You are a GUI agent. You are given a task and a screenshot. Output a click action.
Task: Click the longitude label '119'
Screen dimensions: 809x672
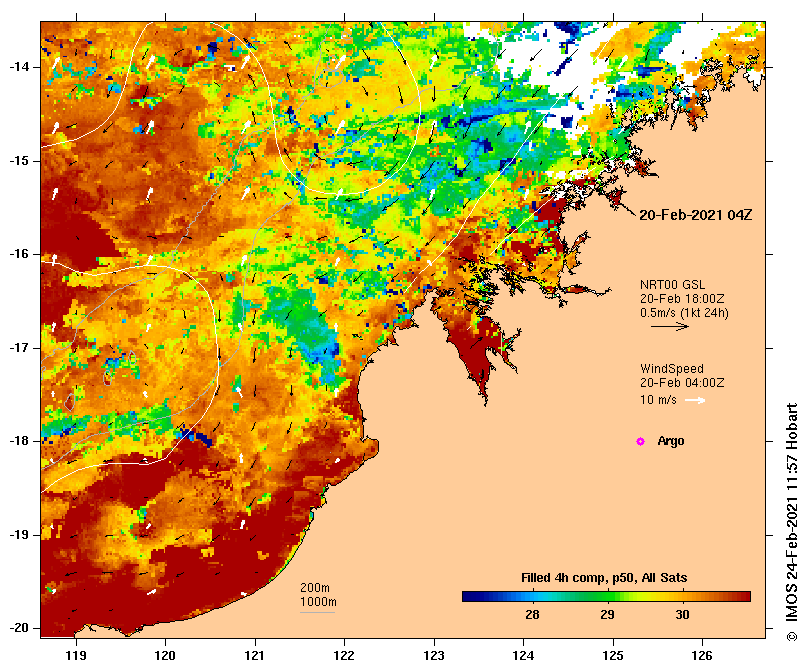click(76, 656)
